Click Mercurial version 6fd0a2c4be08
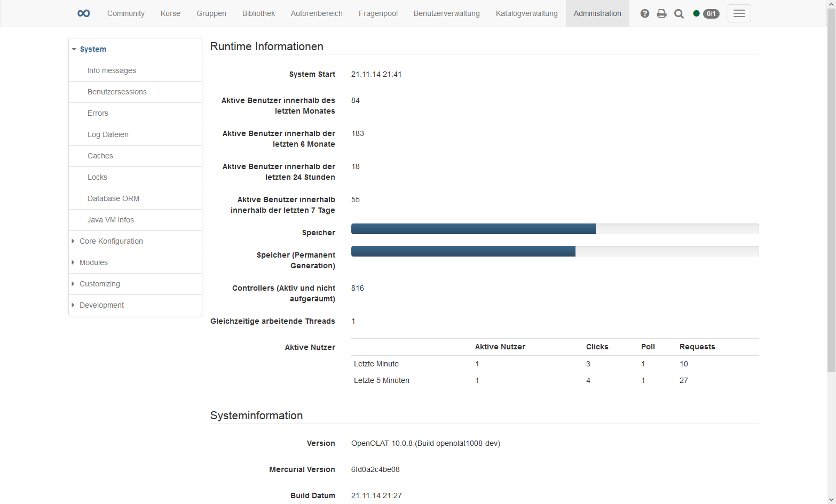The height and width of the screenshot is (504, 836). click(x=375, y=469)
